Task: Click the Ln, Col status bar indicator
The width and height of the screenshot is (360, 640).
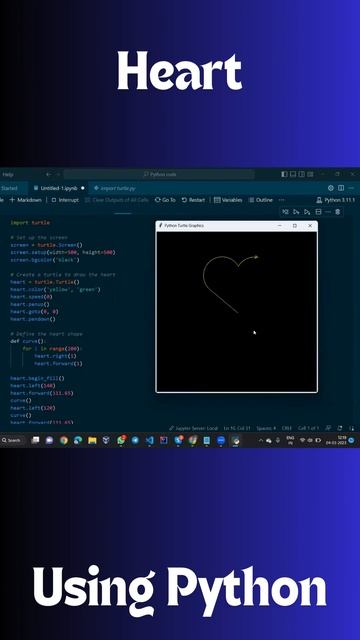Action: click(237, 428)
